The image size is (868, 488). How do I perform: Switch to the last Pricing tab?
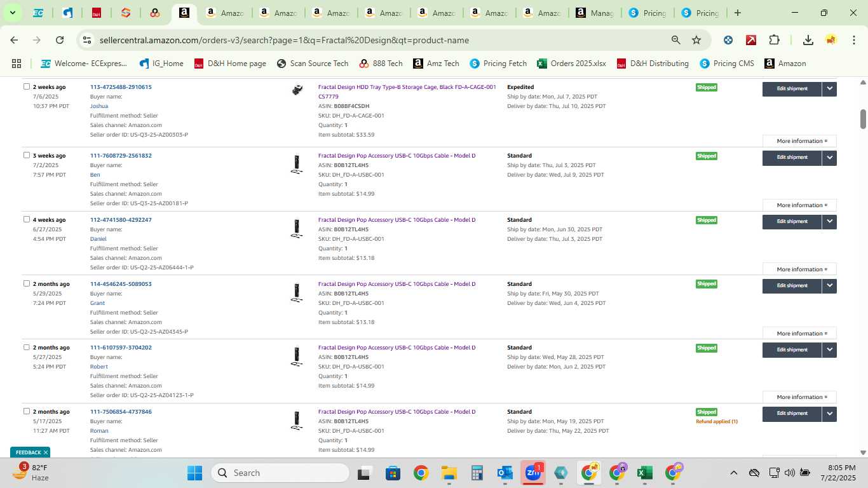point(700,13)
